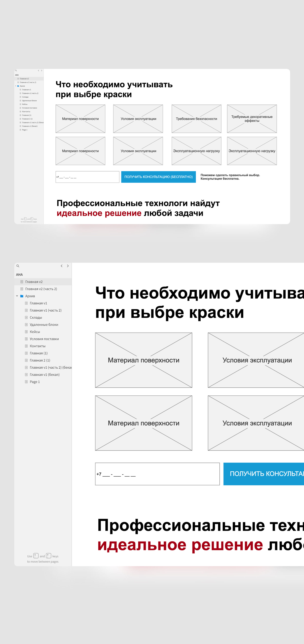Open Условия поставки in the large lower sidebar

[44, 339]
